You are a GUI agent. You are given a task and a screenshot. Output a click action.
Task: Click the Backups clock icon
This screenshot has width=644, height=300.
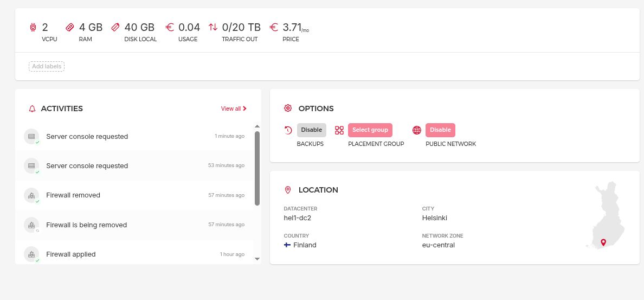[288, 130]
